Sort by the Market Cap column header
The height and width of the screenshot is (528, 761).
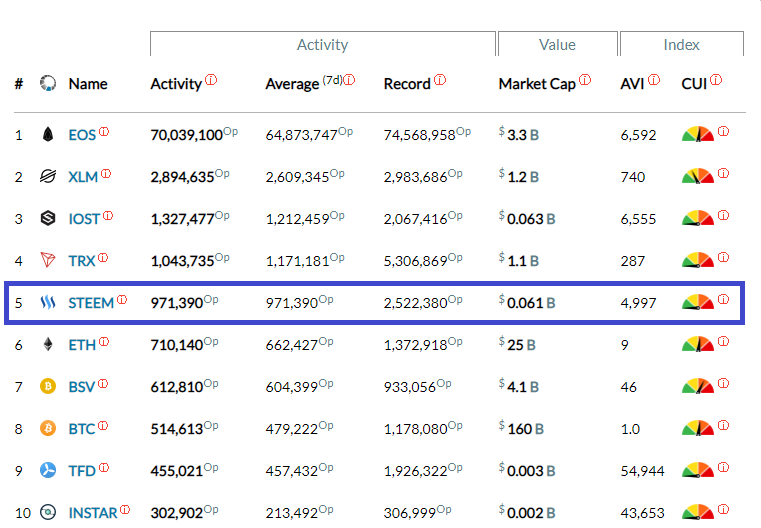[x=537, y=84]
